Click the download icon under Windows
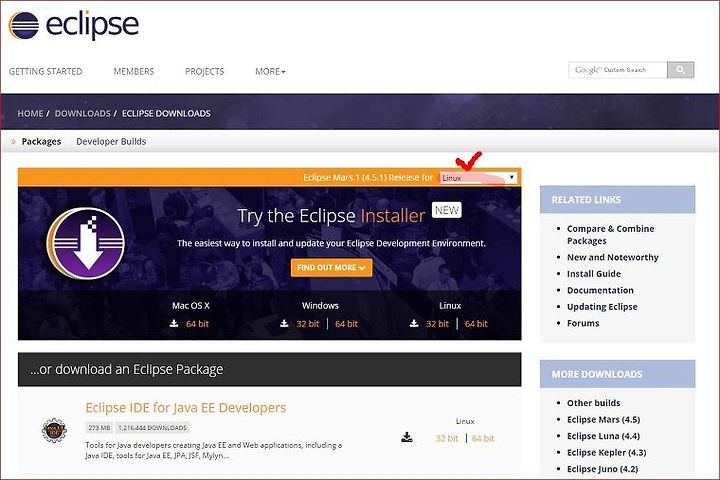 click(x=284, y=323)
